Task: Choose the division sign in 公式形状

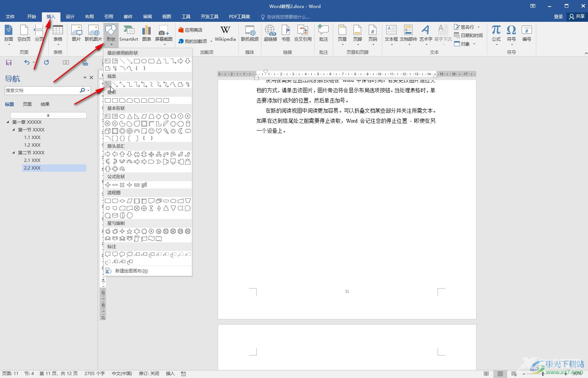Action: pyautogui.click(x=130, y=185)
